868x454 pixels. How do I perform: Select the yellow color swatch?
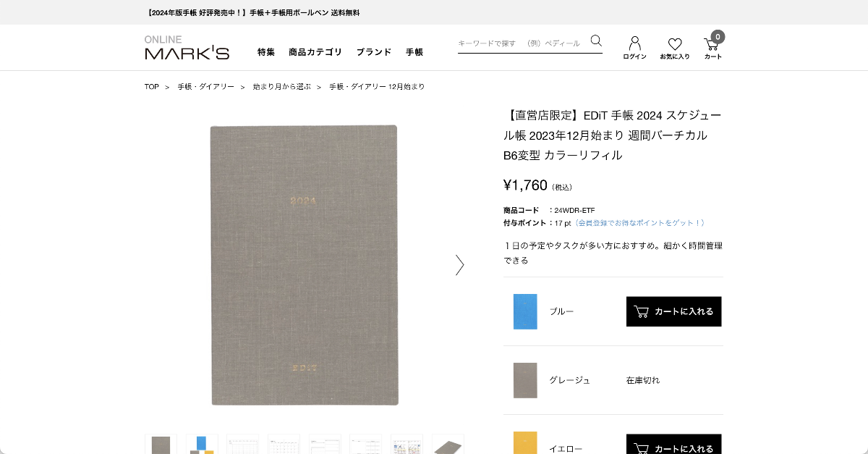coord(525,442)
